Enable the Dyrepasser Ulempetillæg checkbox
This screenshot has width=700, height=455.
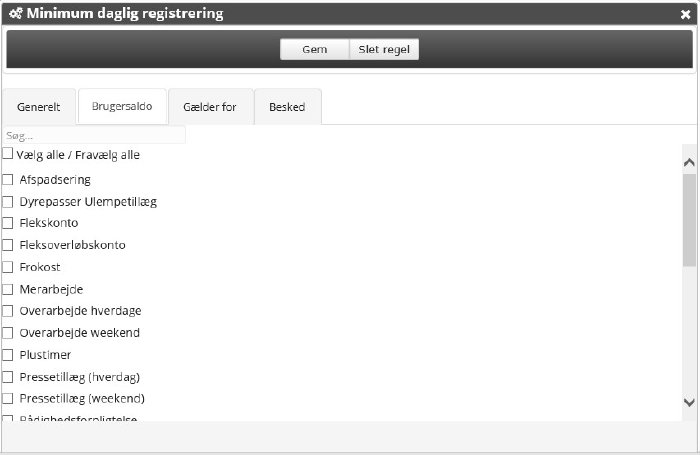(x=8, y=202)
